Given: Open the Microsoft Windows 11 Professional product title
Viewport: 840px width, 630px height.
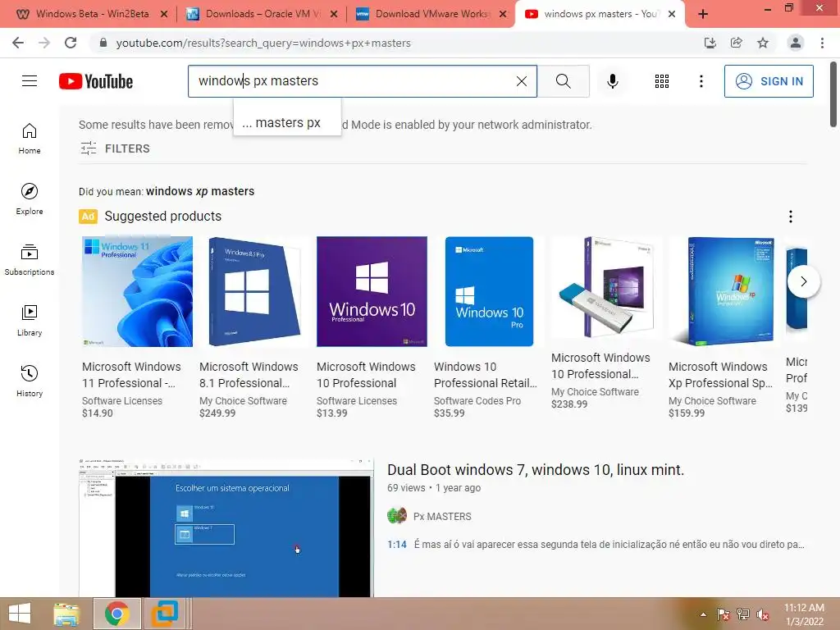Looking at the screenshot, I should (x=132, y=375).
